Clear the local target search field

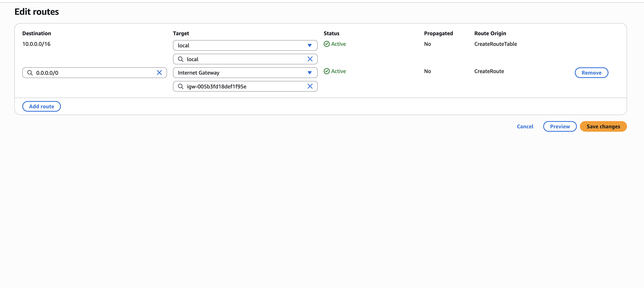(x=310, y=59)
